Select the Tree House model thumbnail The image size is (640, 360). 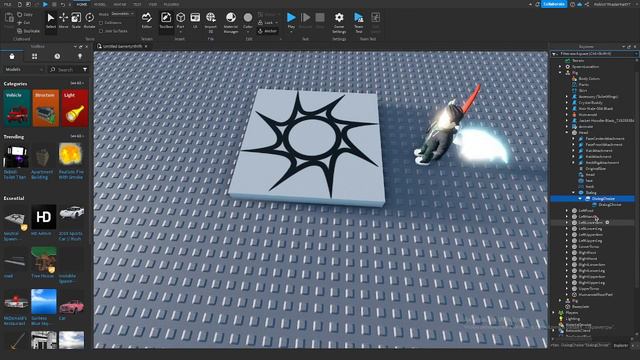(43, 259)
